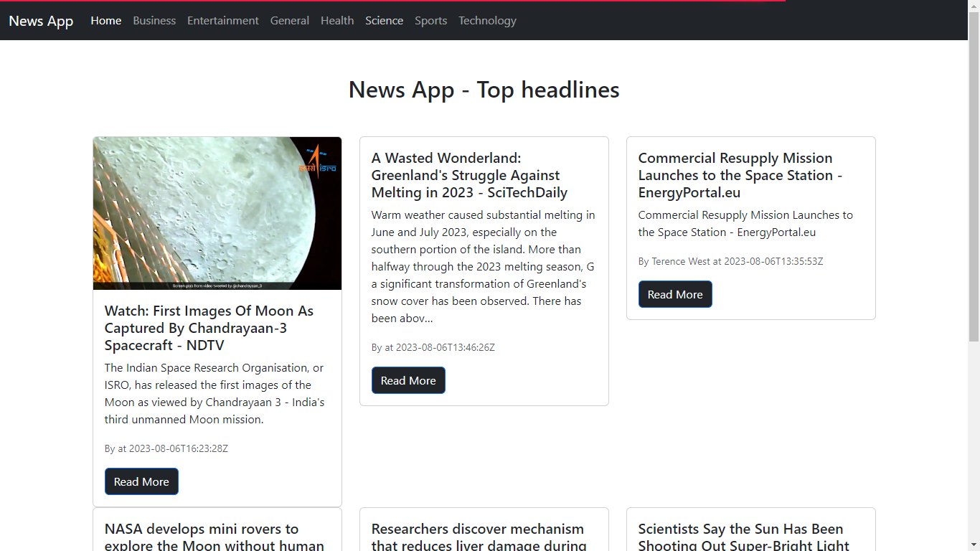Click the 2023-08-06T16:23:28Z timestamp line

tap(166, 448)
